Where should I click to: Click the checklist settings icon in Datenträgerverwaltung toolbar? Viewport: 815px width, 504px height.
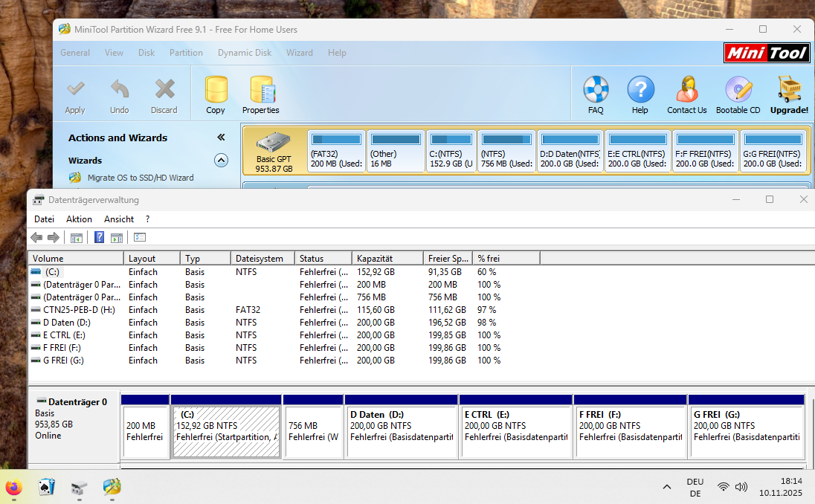click(140, 237)
